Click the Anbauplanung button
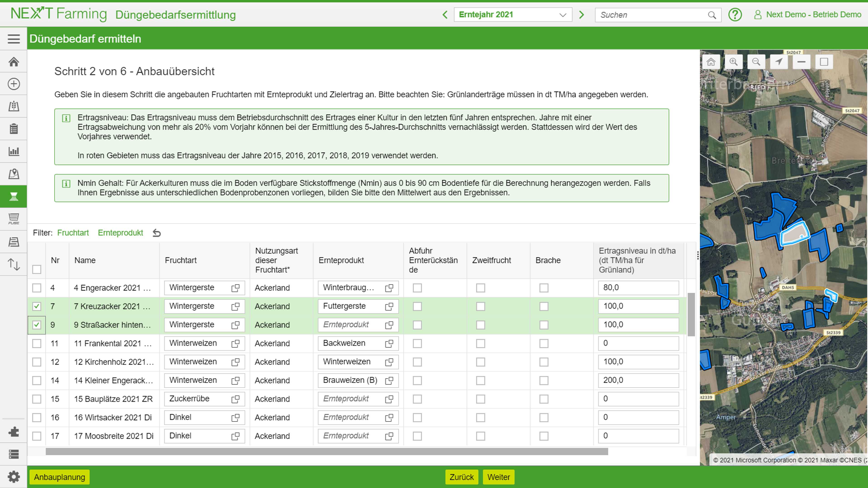868x488 pixels. pos(60,477)
